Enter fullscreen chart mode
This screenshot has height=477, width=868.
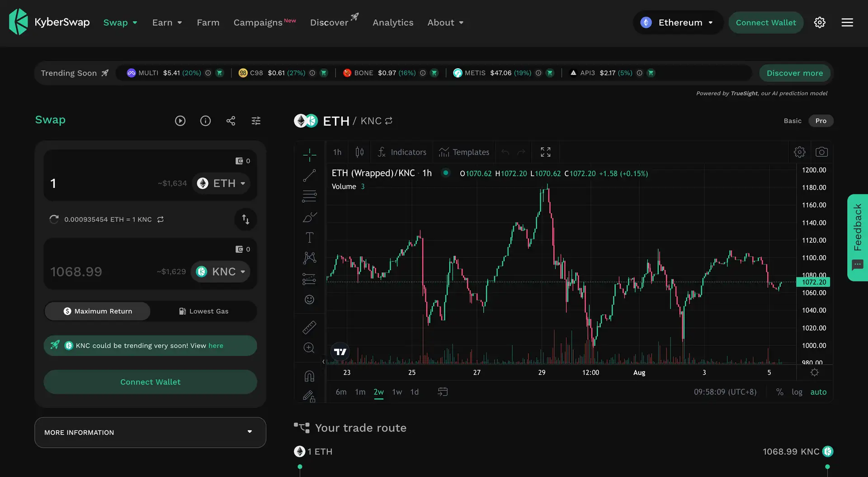click(545, 152)
